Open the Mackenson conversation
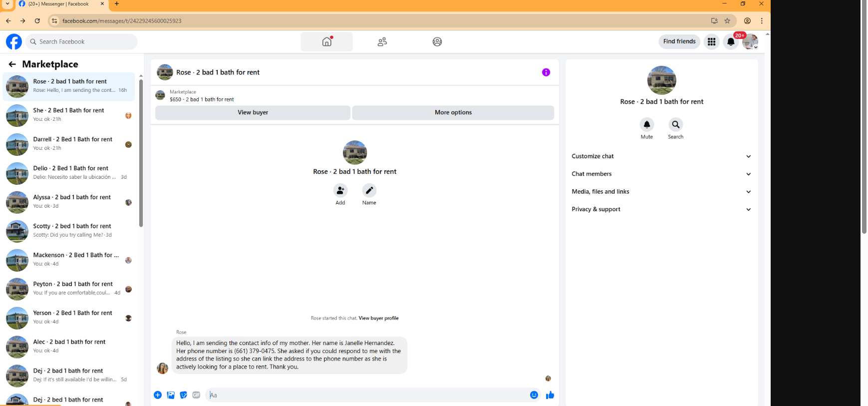The image size is (868, 406). tap(69, 260)
